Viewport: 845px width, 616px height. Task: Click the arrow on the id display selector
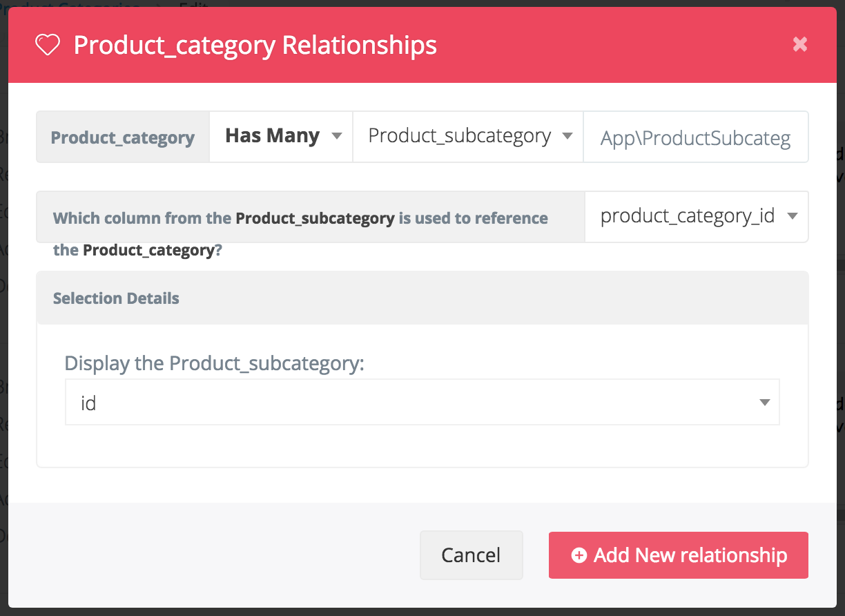click(x=764, y=401)
